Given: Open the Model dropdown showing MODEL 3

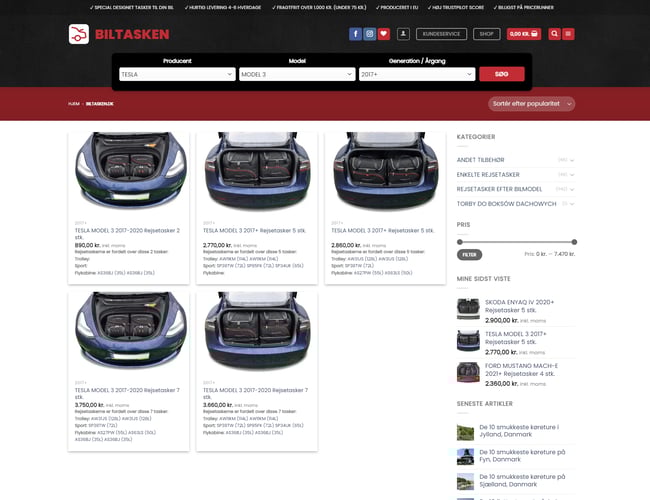Looking at the screenshot, I should [x=297, y=74].
